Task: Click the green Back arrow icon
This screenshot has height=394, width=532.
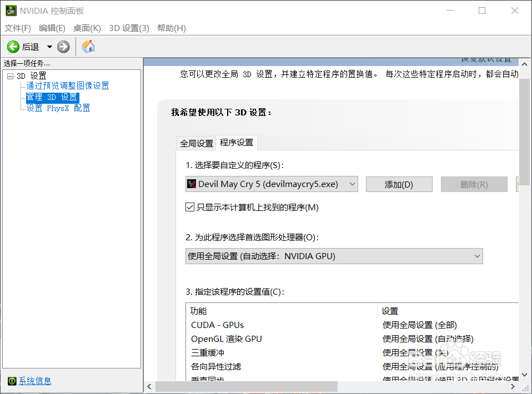Action: 13,47
